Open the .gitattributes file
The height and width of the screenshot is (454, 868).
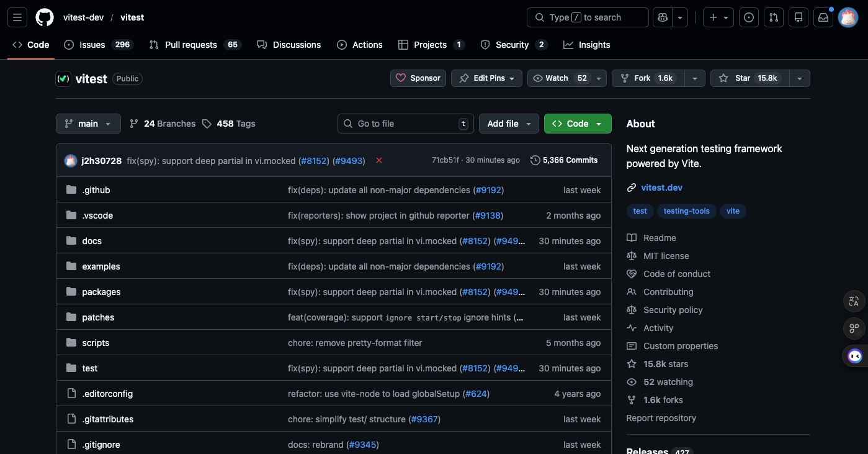[108, 419]
